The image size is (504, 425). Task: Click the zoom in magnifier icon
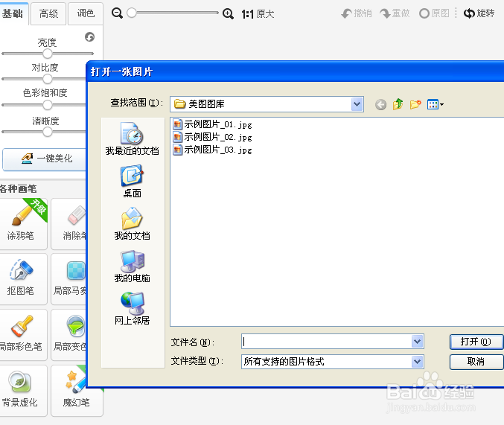[228, 13]
